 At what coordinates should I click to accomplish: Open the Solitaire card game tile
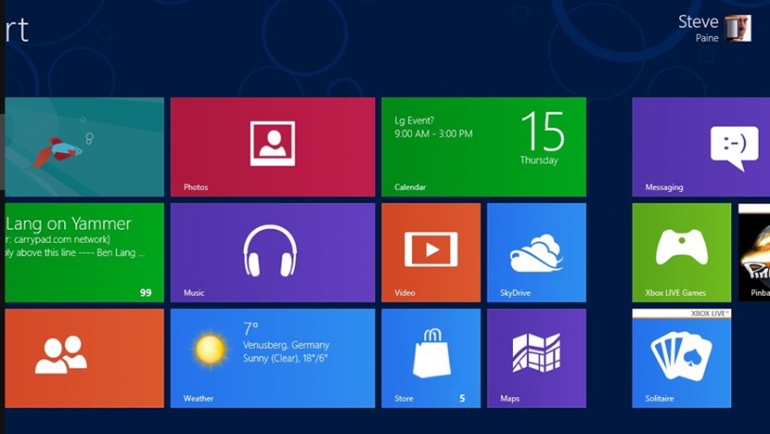(682, 358)
